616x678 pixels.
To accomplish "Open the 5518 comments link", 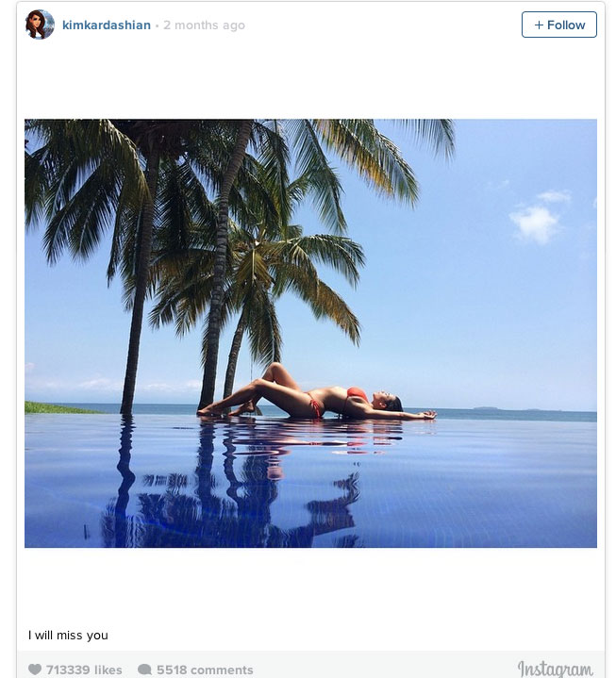I will click(x=205, y=670).
